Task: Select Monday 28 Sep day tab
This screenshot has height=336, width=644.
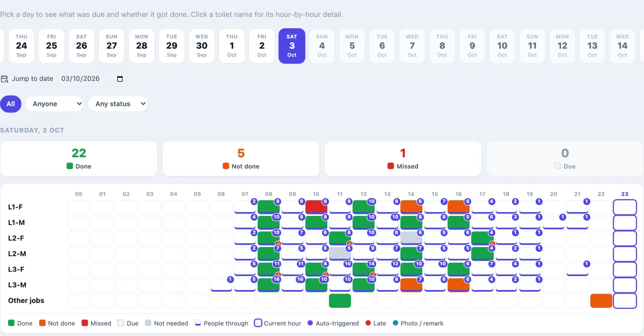Action: point(142,46)
